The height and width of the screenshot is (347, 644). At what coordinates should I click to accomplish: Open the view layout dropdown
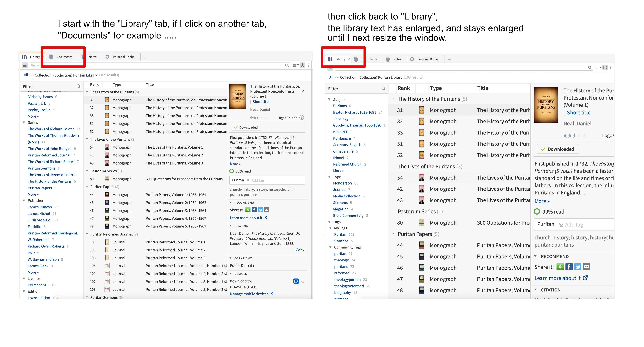point(295,65)
